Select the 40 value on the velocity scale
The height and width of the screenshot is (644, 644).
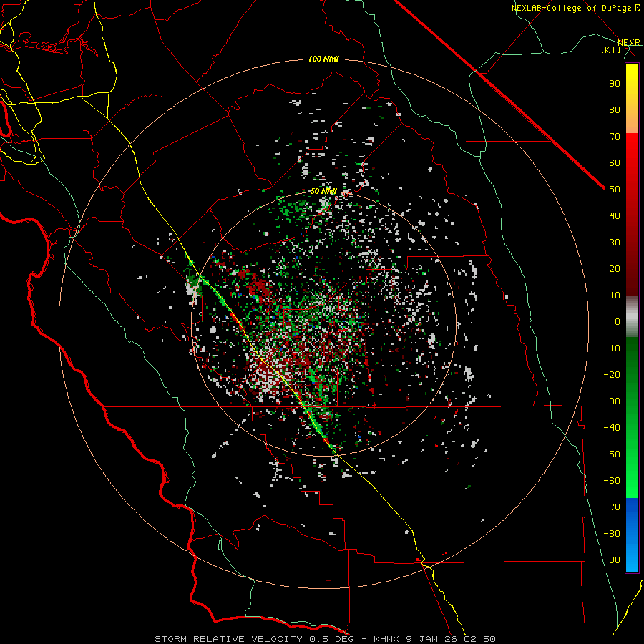(x=615, y=215)
